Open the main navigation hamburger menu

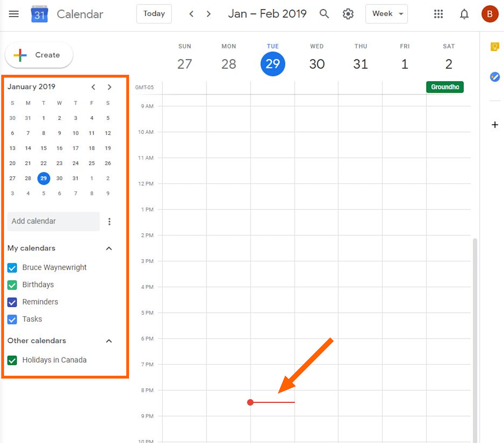click(x=13, y=14)
